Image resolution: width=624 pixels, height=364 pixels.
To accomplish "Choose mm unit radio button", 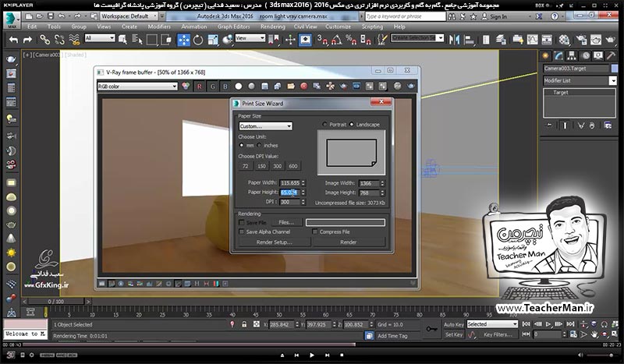I will [x=242, y=145].
